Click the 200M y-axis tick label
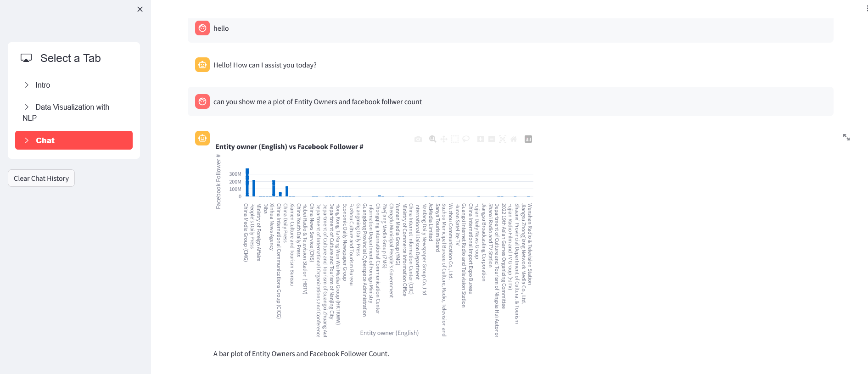The width and height of the screenshot is (868, 374). tap(235, 182)
